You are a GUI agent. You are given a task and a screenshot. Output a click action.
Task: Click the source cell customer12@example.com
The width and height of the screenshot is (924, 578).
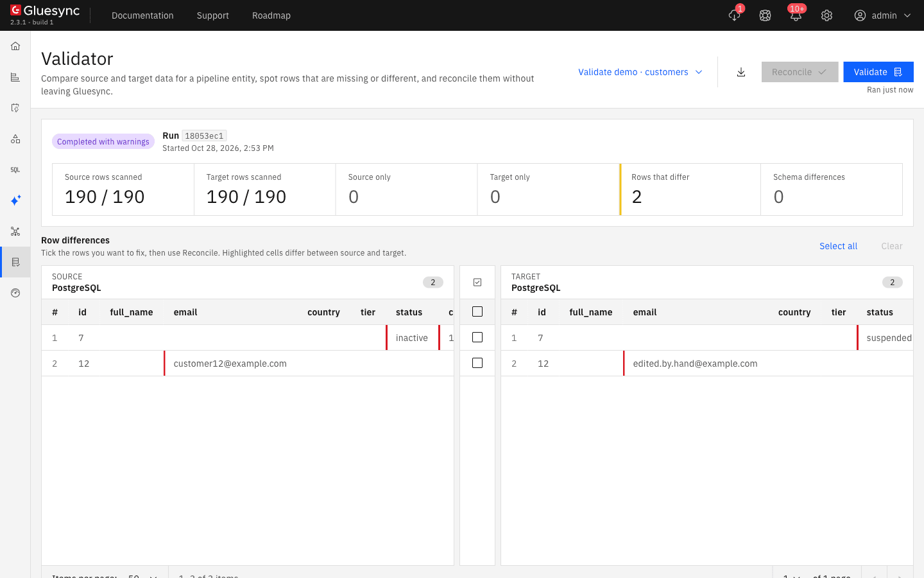(230, 363)
